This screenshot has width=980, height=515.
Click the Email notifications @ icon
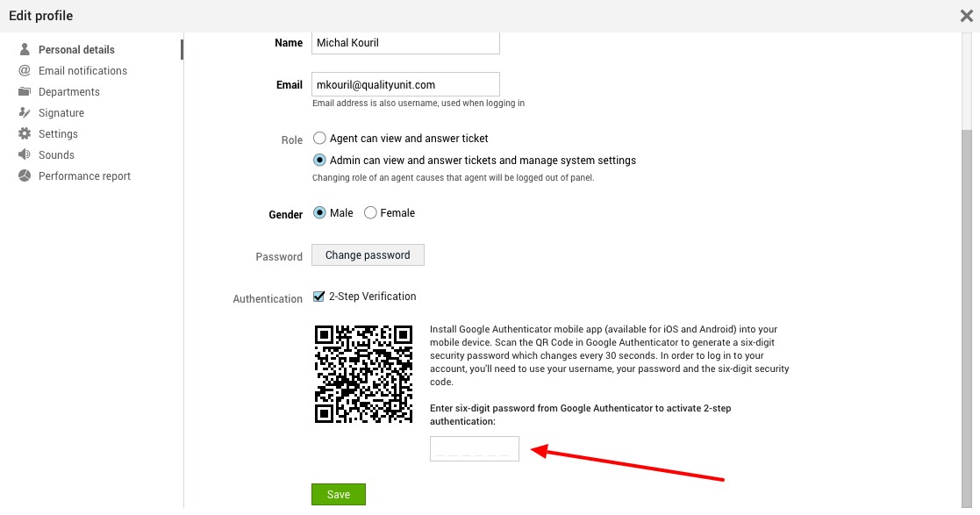tap(24, 71)
